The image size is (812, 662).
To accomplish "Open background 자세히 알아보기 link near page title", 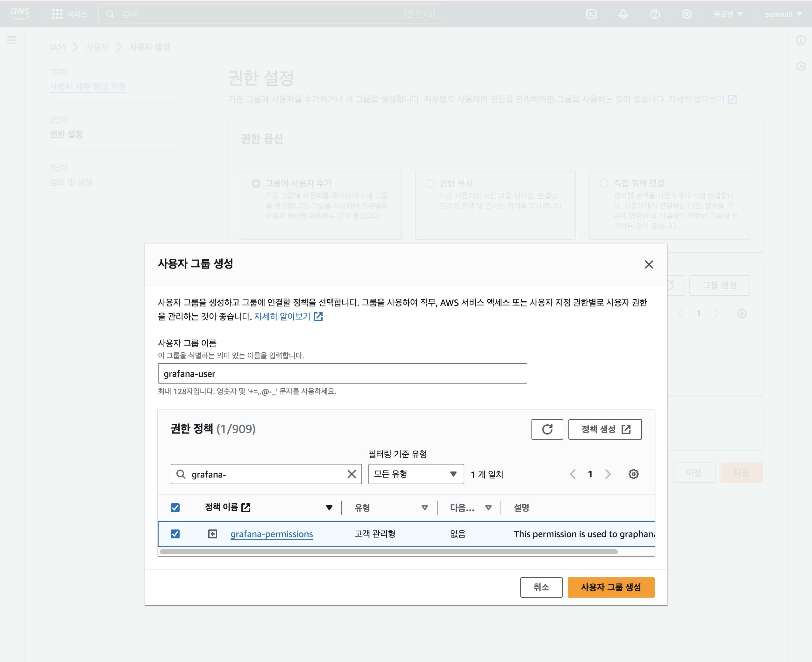I will 702,99.
